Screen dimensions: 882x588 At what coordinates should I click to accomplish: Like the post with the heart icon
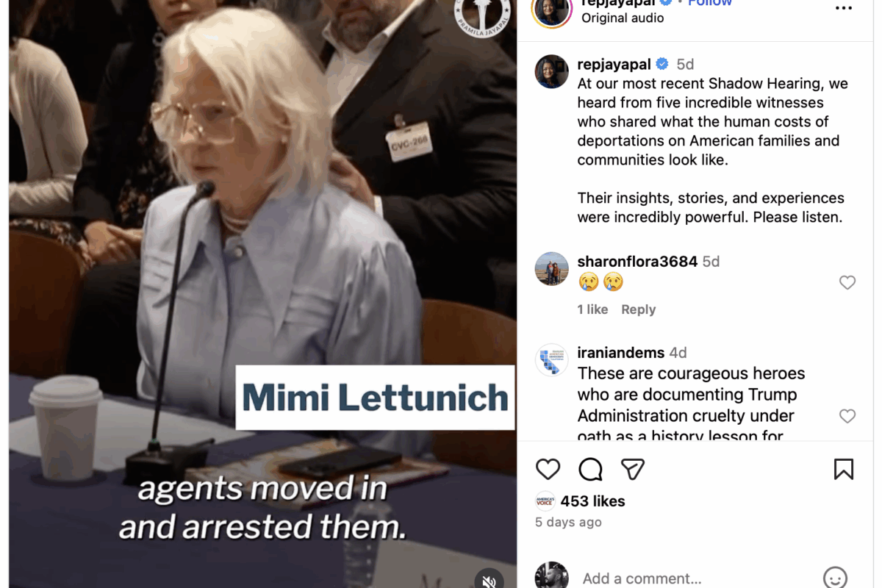[548, 469]
